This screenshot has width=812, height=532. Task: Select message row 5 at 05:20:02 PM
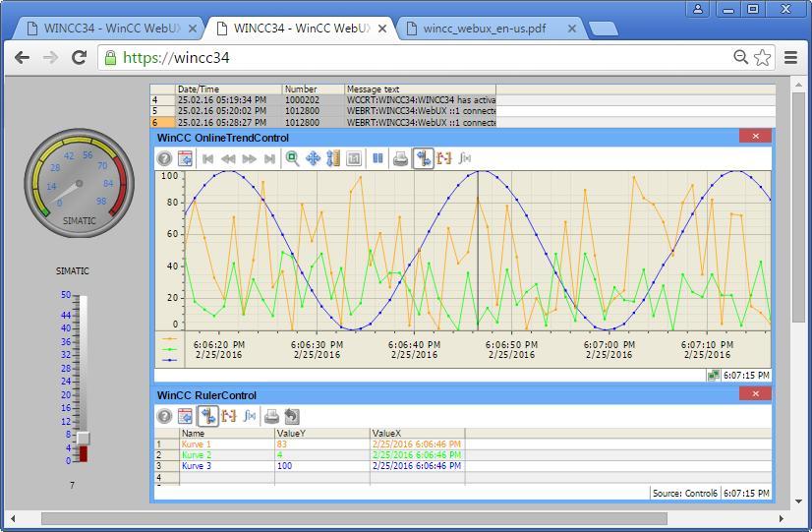[x=323, y=111]
